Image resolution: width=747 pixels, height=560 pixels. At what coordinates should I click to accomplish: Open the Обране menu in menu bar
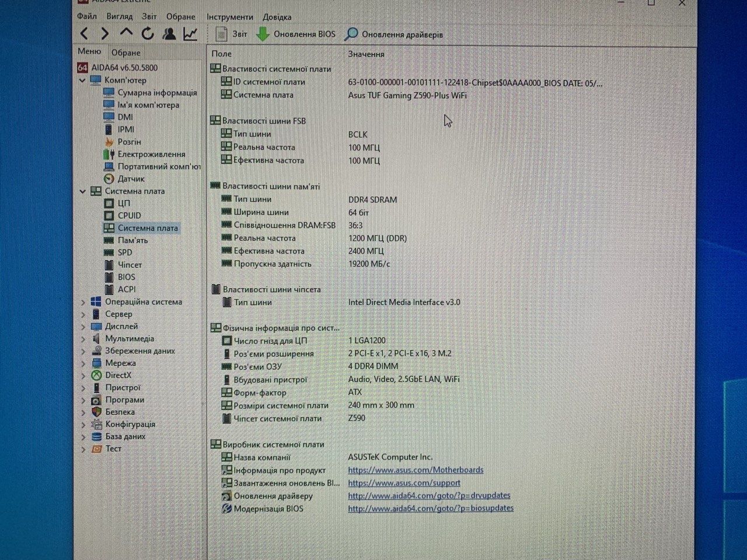point(181,16)
